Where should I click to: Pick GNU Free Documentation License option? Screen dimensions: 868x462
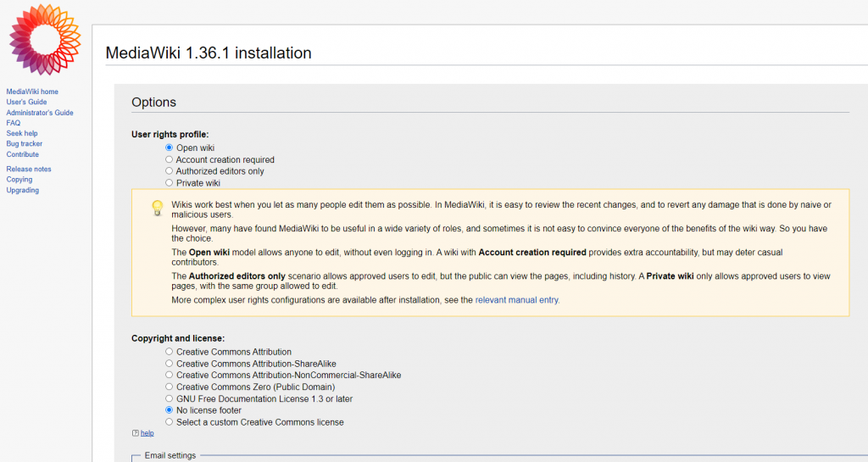[170, 398]
